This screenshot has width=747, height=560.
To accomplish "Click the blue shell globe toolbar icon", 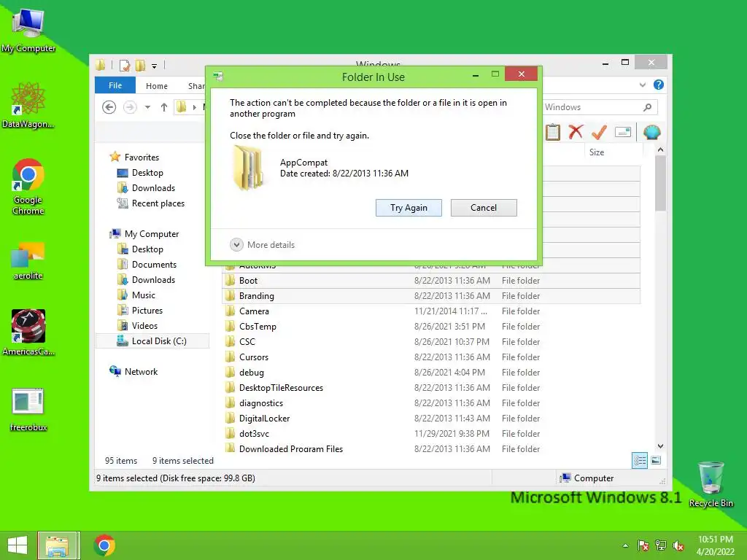I will [x=651, y=132].
